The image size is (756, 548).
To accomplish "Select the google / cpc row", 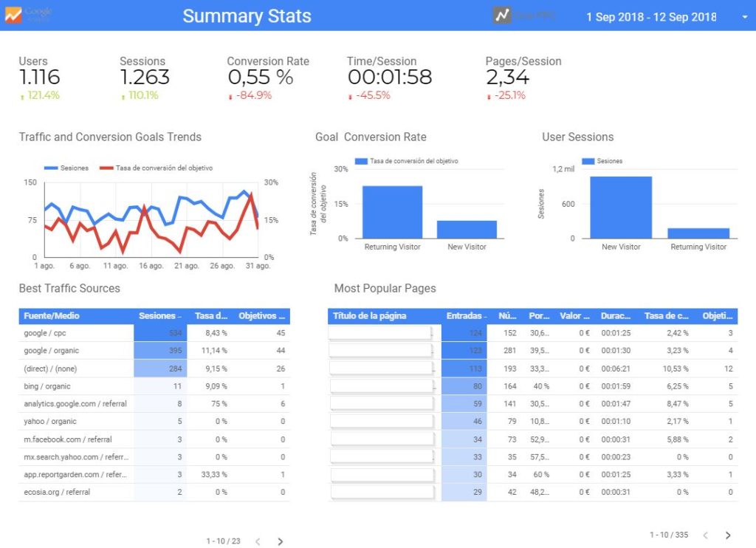I will (x=154, y=333).
